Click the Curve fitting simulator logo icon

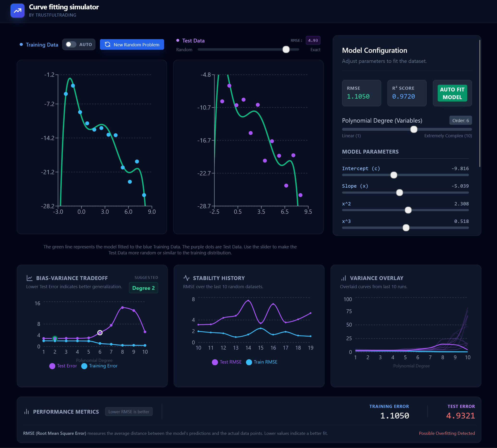pos(18,11)
